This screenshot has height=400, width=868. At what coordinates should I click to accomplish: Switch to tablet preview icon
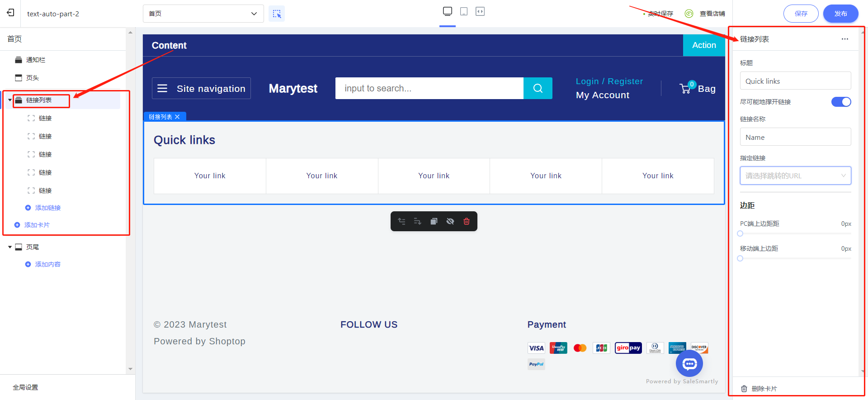click(464, 11)
